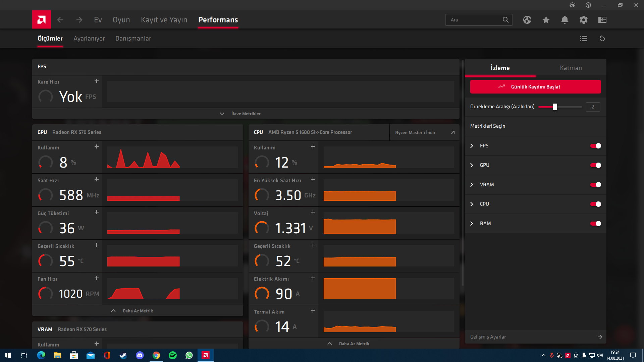This screenshot has width=644, height=362.
Task: Open Windows Start menu
Action: click(x=8, y=355)
